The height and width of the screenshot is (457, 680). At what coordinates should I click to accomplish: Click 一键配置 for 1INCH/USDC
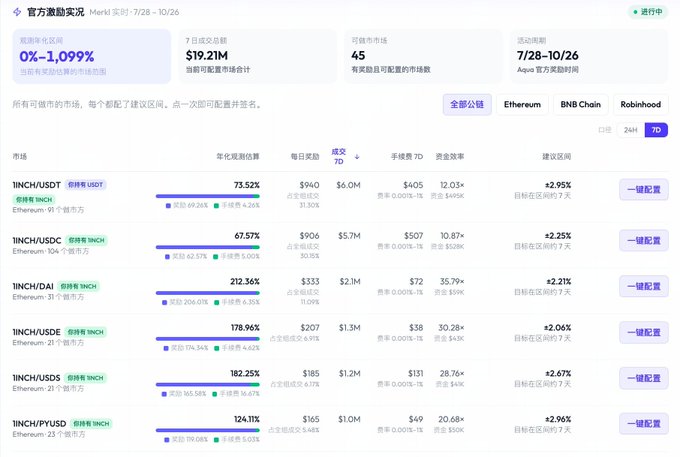[x=644, y=241]
